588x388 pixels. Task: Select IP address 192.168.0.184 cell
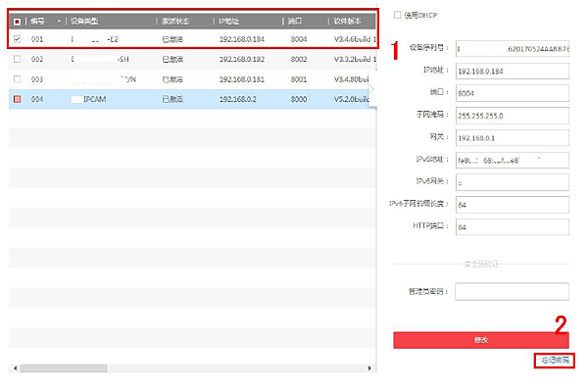click(x=242, y=39)
